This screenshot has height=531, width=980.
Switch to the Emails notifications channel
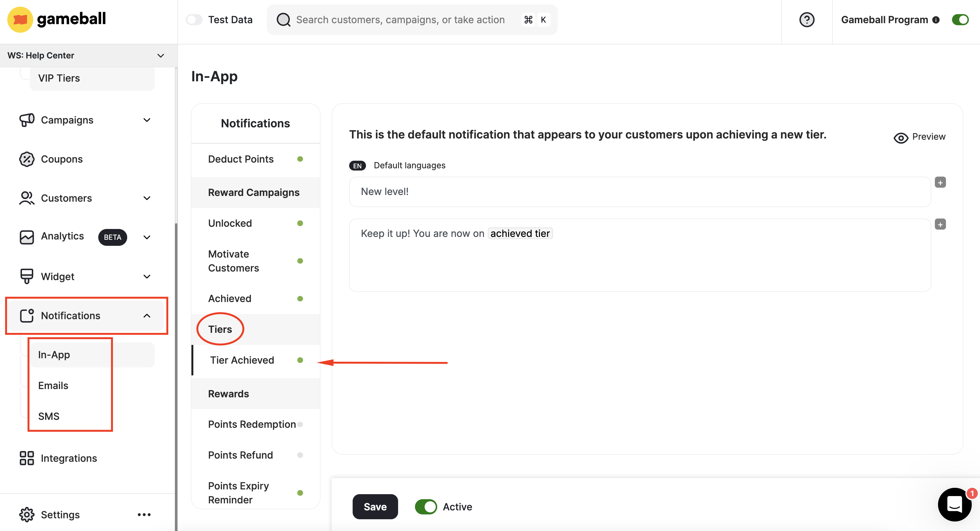point(53,385)
